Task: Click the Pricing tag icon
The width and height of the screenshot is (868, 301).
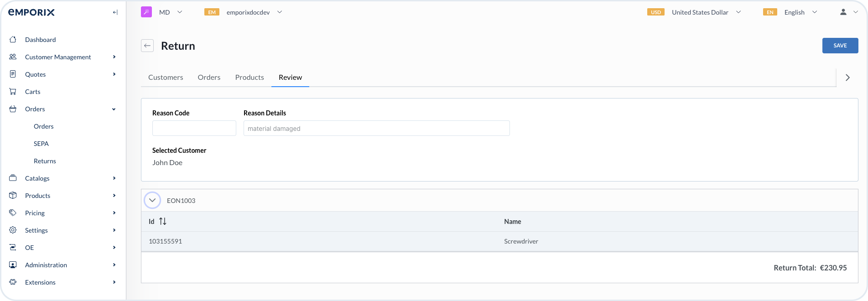Action: coord(13,213)
